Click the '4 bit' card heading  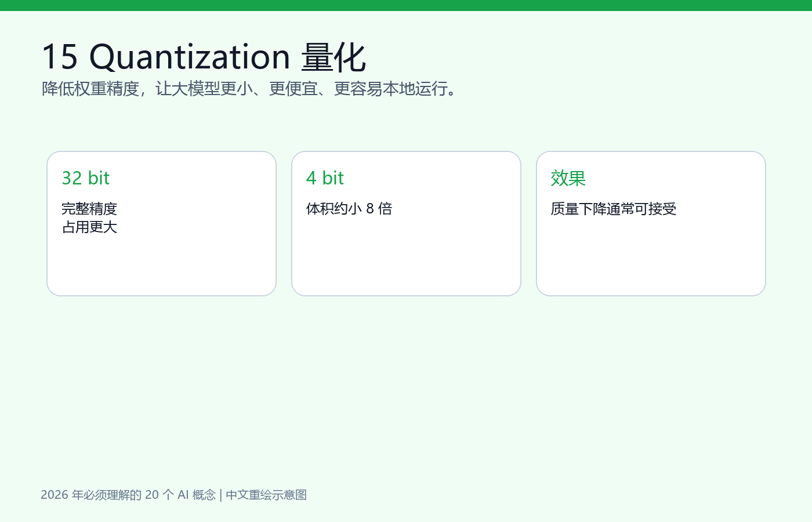[x=325, y=178]
